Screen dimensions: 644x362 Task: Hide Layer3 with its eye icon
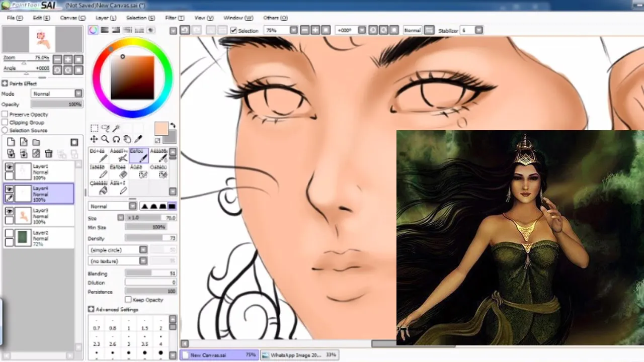pos(9,212)
